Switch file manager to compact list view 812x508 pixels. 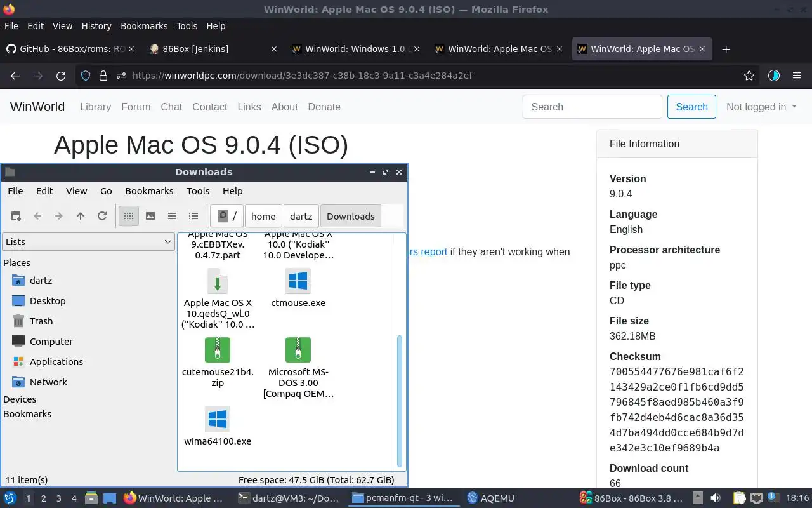172,216
